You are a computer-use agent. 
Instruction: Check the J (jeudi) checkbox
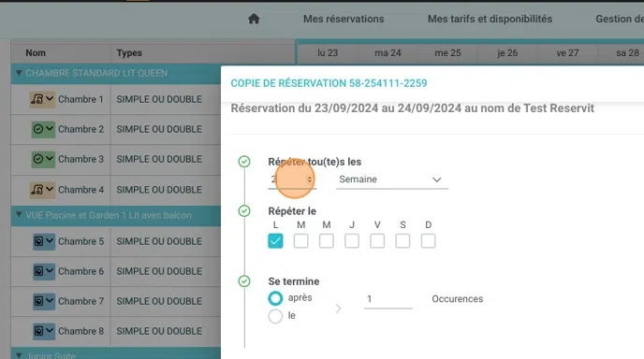pyautogui.click(x=352, y=241)
